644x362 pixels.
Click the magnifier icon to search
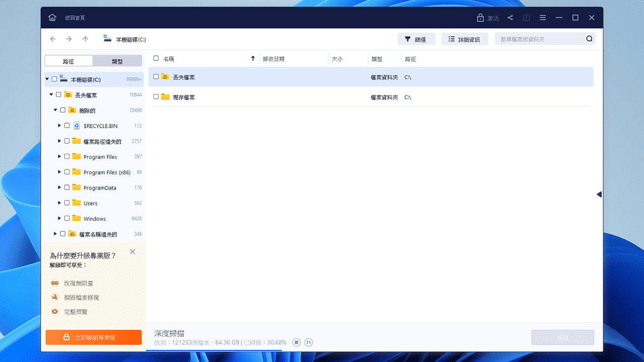click(x=589, y=38)
